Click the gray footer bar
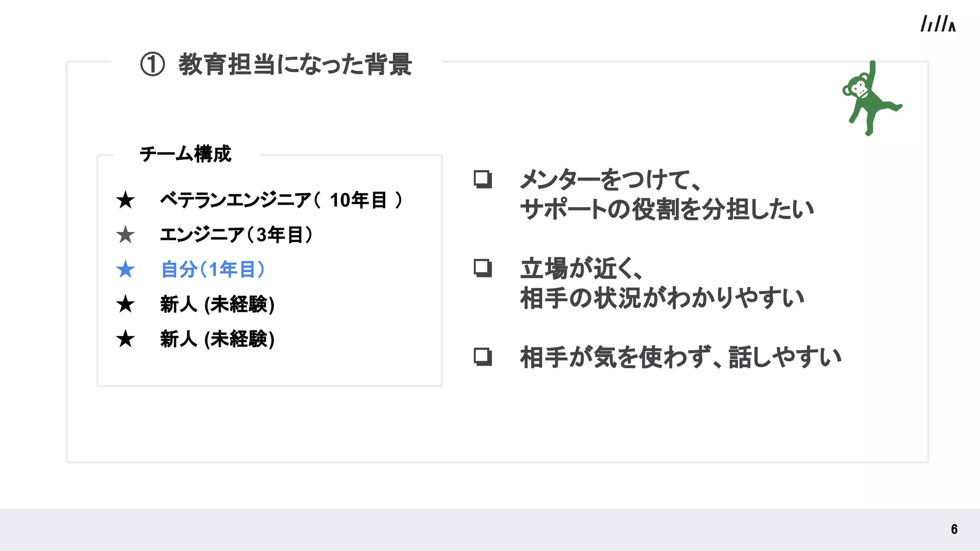 click(490, 529)
